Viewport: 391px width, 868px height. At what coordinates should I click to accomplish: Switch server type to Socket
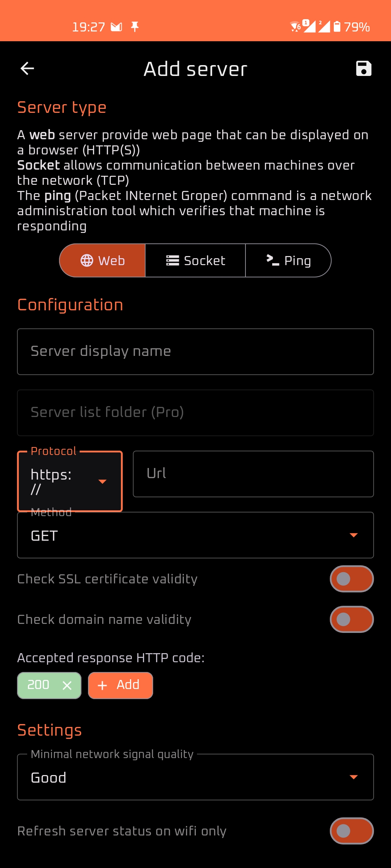point(195,260)
